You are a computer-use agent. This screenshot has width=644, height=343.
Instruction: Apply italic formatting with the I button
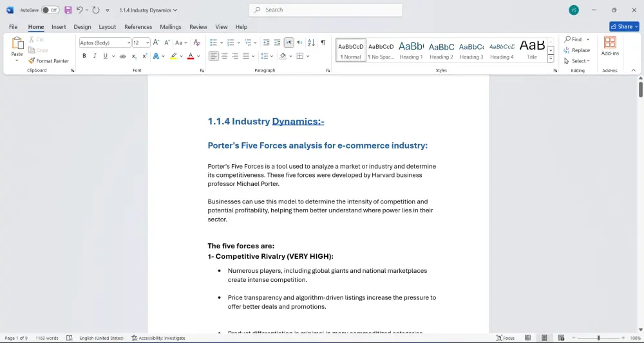(x=95, y=56)
